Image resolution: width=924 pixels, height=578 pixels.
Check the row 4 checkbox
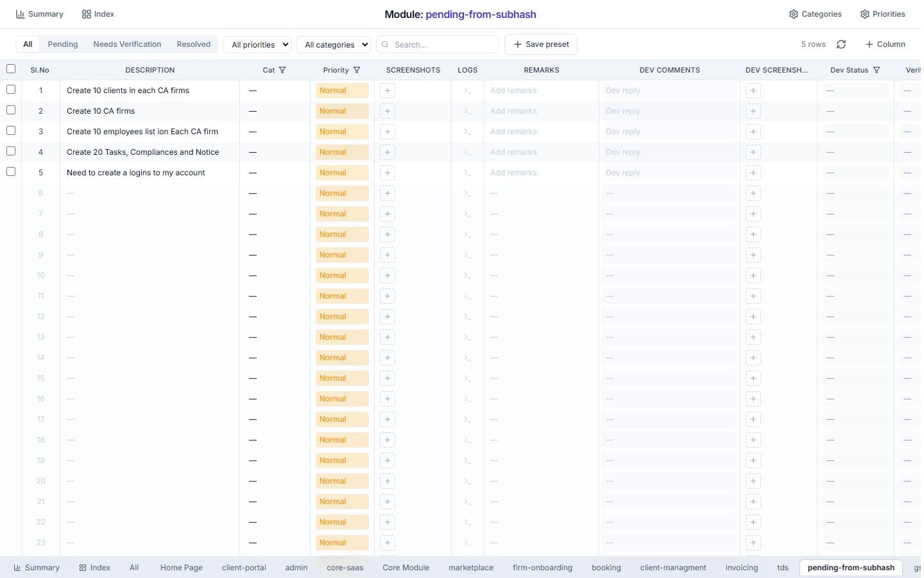click(11, 151)
